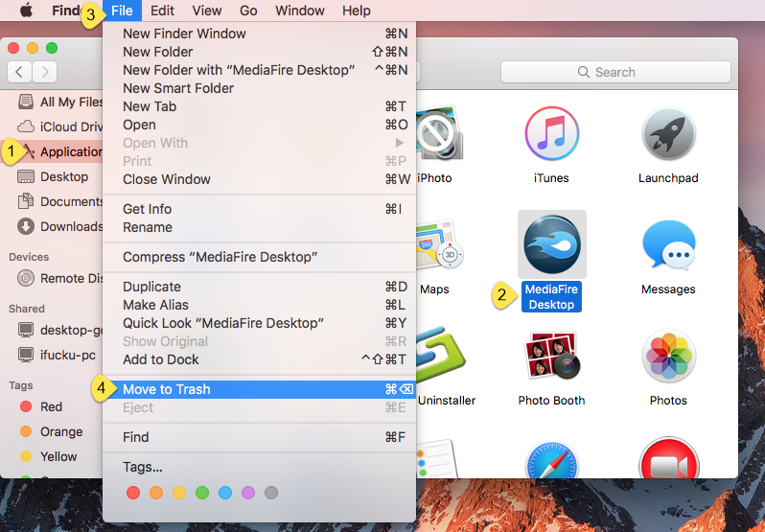Click the Finder Search field
This screenshot has height=532, width=765.
(615, 72)
